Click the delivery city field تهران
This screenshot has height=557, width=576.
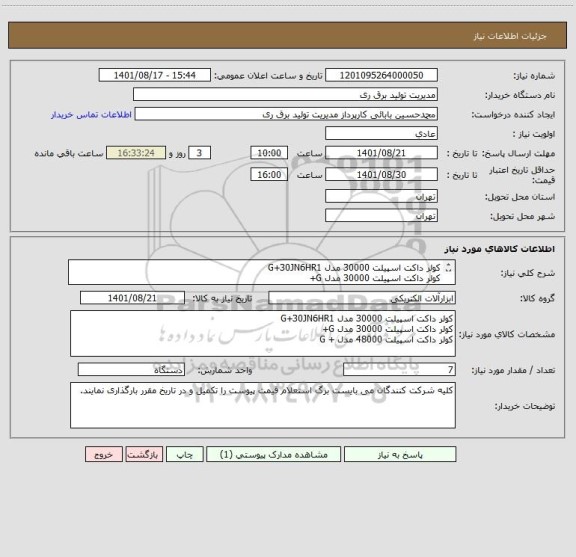(381, 215)
